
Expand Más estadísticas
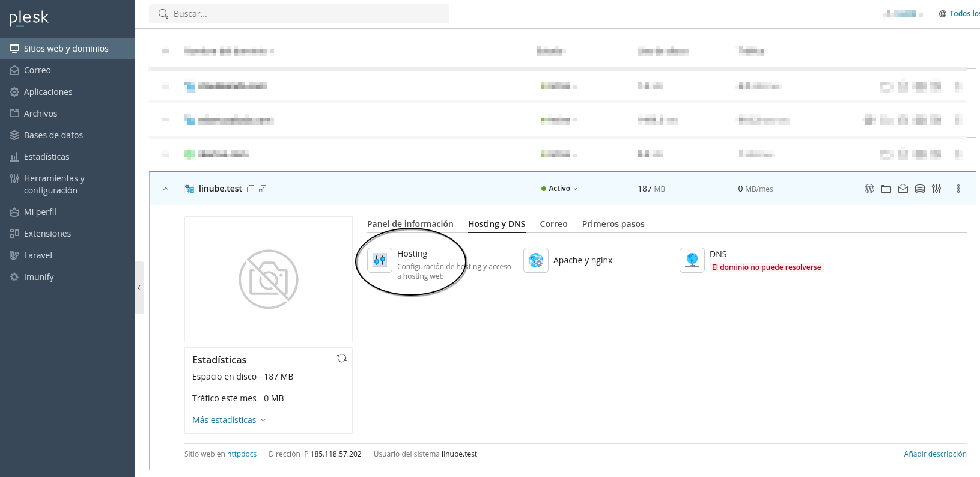point(229,420)
